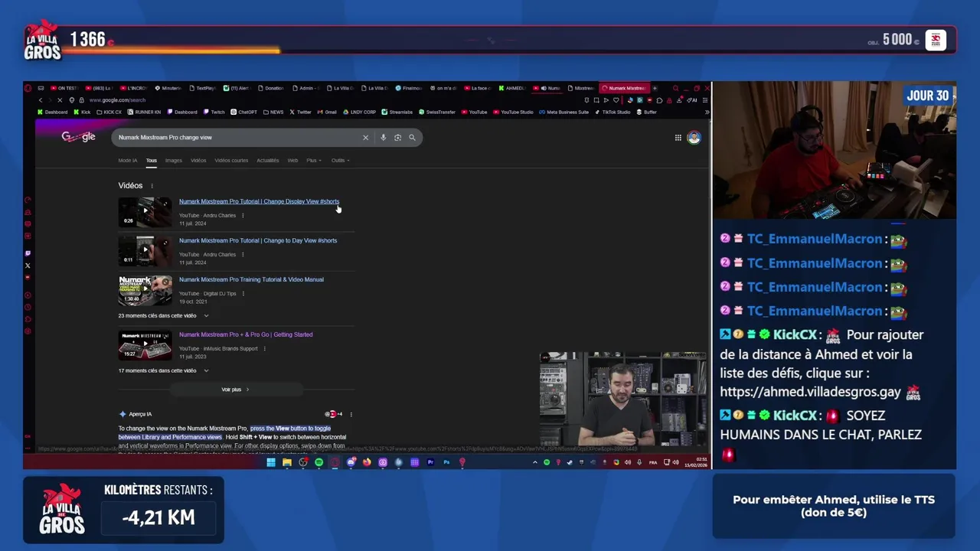Viewport: 980px width, 551px height.
Task: Show hidden bookmarks with double chevron
Action: [x=707, y=112]
